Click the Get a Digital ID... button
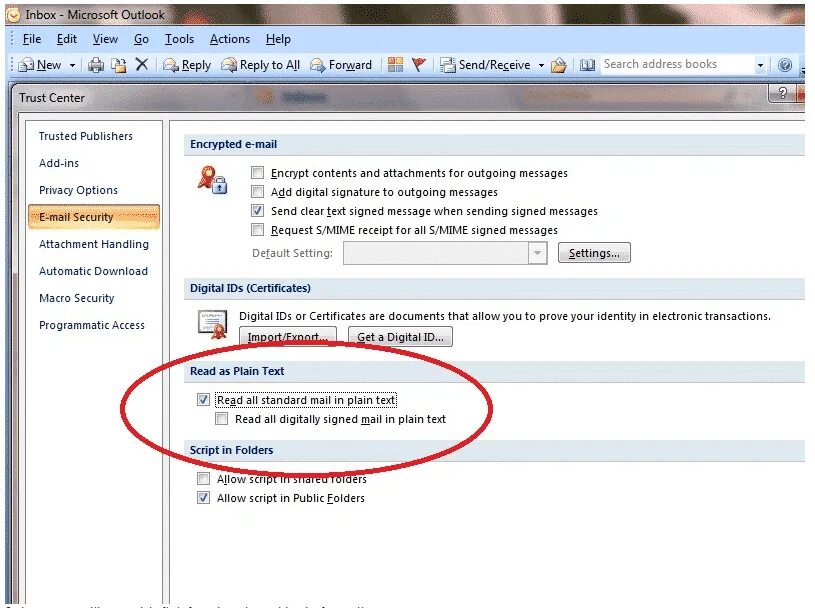The height and width of the screenshot is (608, 815). pyautogui.click(x=400, y=337)
